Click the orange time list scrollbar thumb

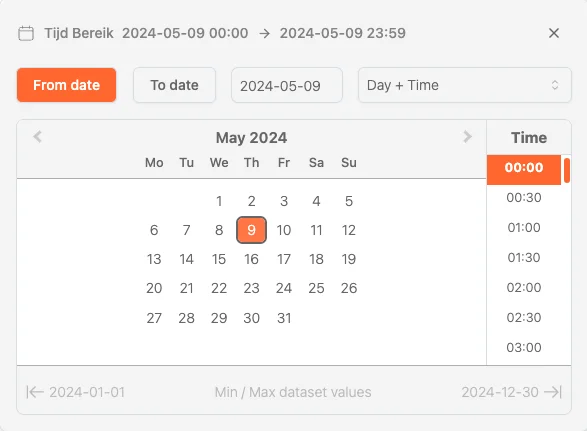(x=567, y=170)
